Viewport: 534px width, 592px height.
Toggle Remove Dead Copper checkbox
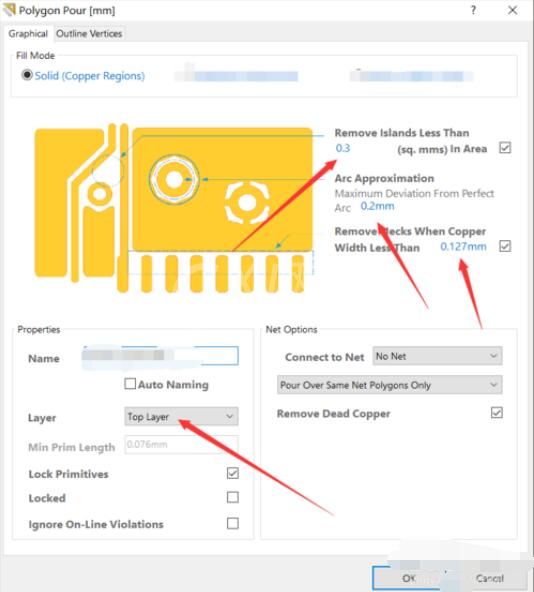coord(497,413)
